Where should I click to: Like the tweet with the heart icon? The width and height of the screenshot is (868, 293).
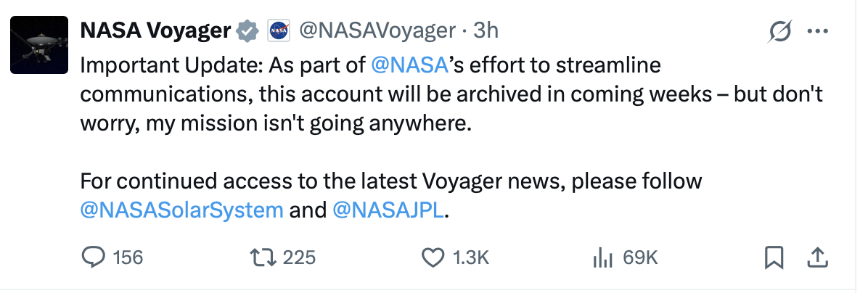(433, 257)
